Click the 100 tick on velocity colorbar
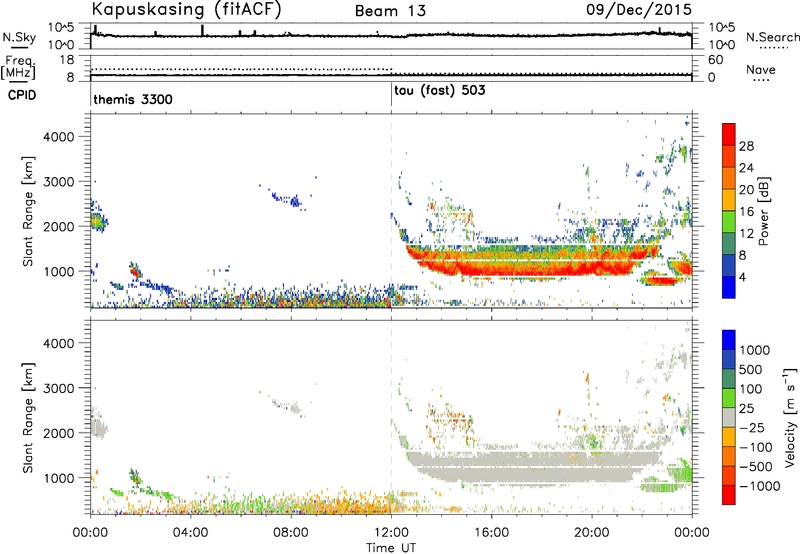800x554 pixels. pyautogui.click(x=751, y=389)
